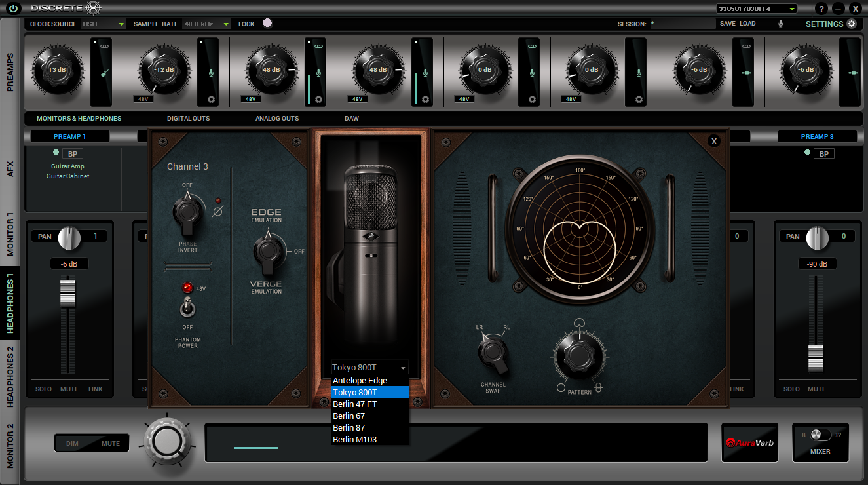The width and height of the screenshot is (868, 485).
Task: Click the figure-8 pattern icon
Action: (x=598, y=388)
